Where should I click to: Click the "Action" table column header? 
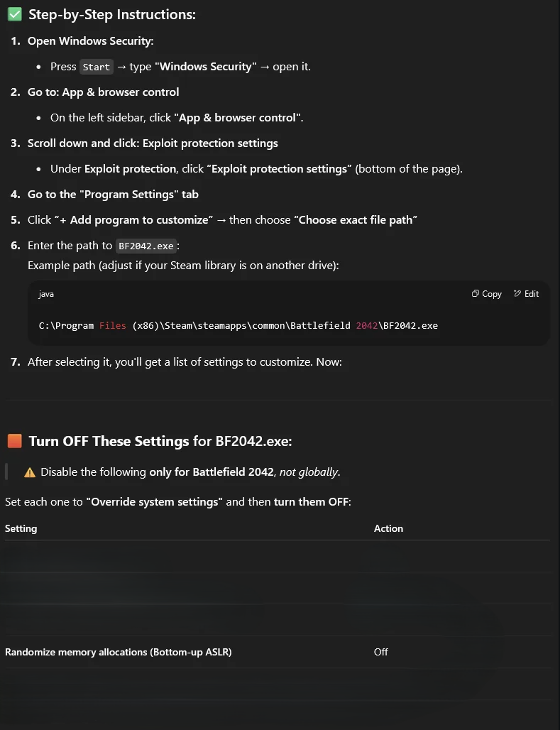pos(388,528)
